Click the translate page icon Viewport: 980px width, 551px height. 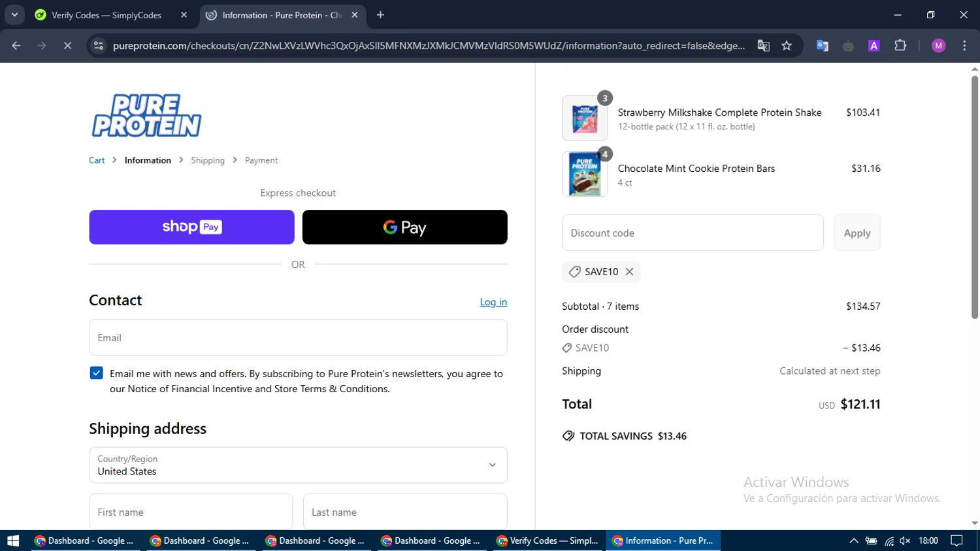tap(763, 46)
